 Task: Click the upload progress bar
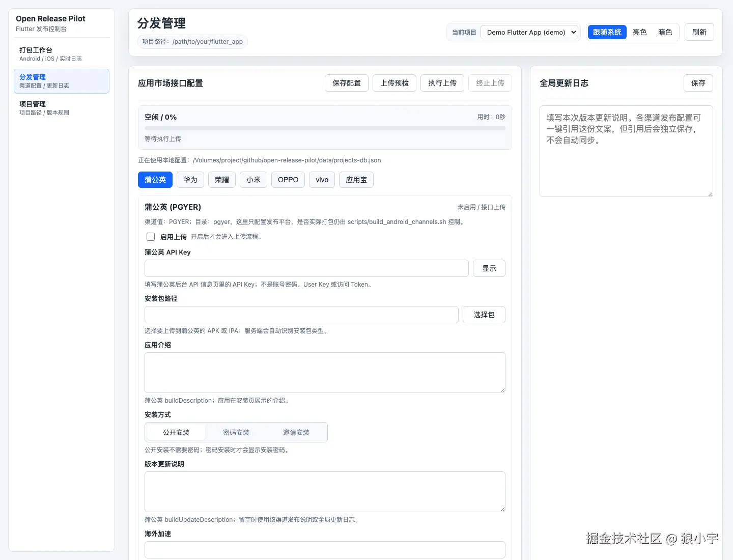[325, 128]
